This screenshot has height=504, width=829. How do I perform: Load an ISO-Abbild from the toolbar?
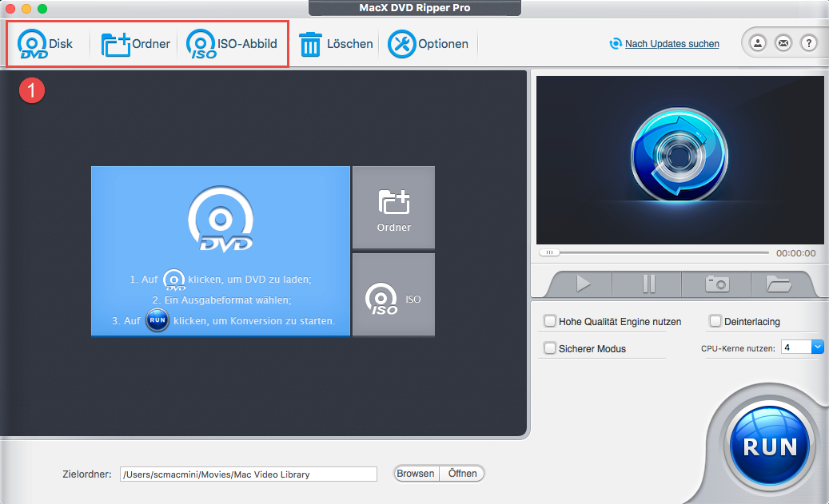(232, 44)
